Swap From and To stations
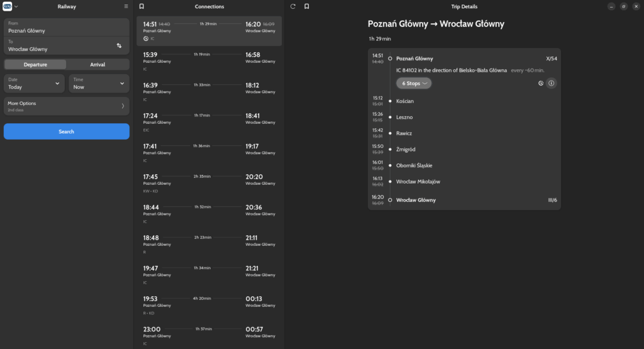This screenshot has height=349, width=644. (x=119, y=45)
